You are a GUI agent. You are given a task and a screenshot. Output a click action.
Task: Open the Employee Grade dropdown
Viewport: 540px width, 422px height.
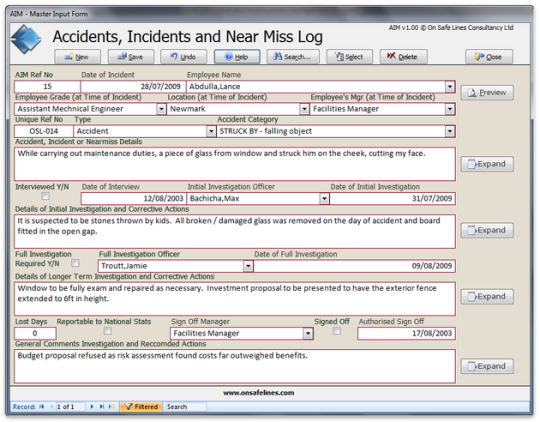[161, 109]
